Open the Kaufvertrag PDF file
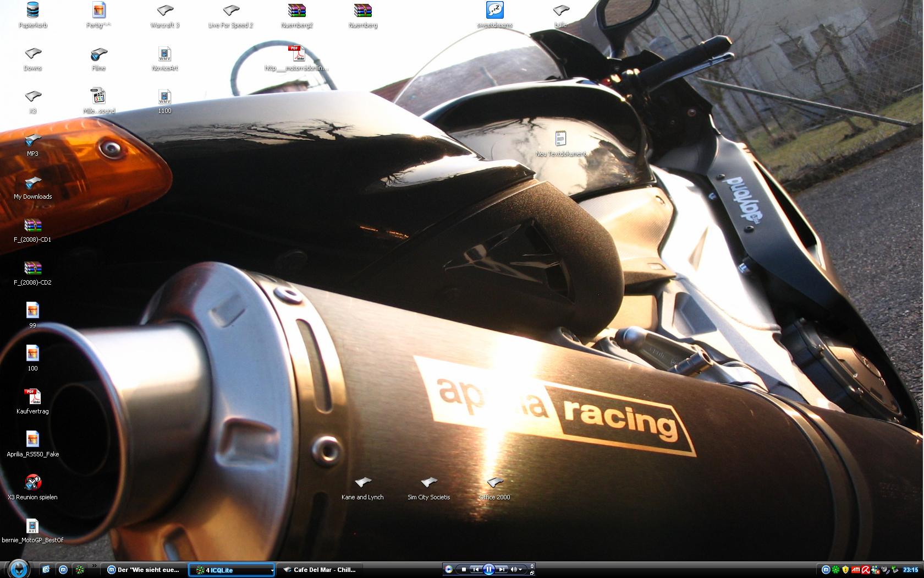 pyautogui.click(x=32, y=402)
